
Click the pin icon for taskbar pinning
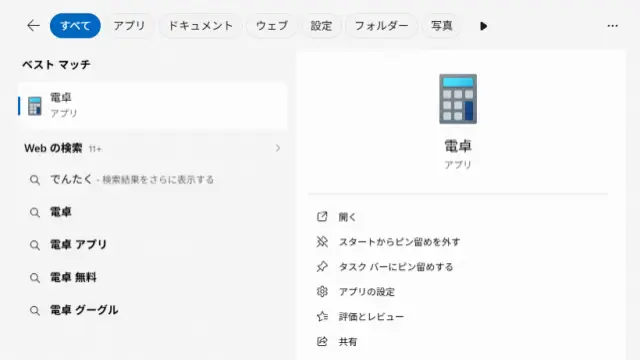point(322,267)
